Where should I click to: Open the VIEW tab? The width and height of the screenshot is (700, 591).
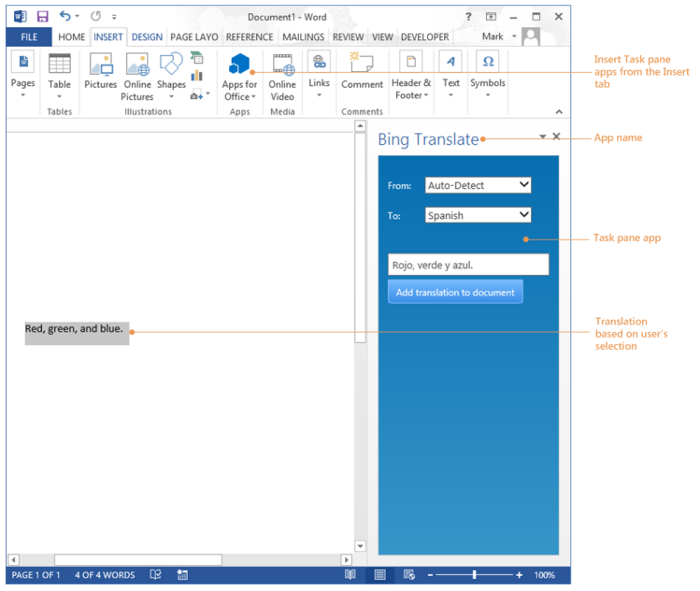[x=382, y=37]
